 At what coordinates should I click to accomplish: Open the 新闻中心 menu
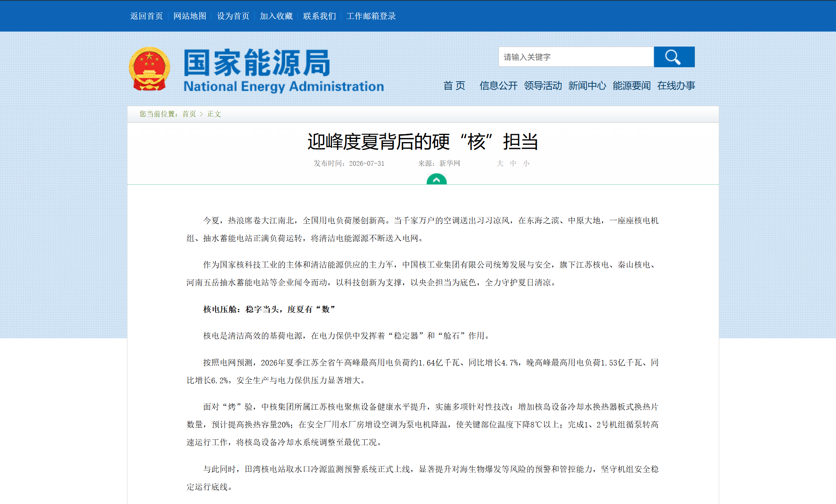587,86
